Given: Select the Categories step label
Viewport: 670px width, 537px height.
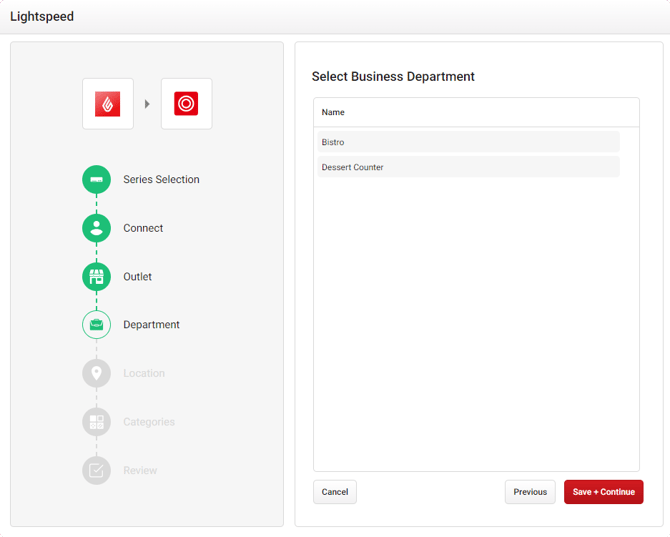Looking at the screenshot, I should click(149, 422).
